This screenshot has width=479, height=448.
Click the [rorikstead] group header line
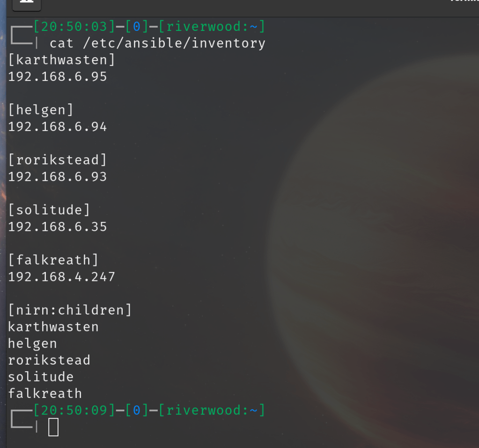(58, 160)
